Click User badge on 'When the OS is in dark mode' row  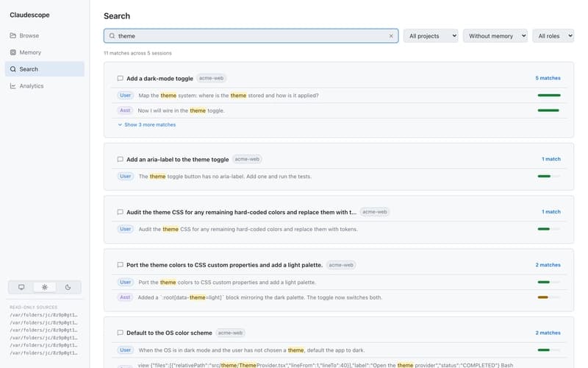coord(125,350)
